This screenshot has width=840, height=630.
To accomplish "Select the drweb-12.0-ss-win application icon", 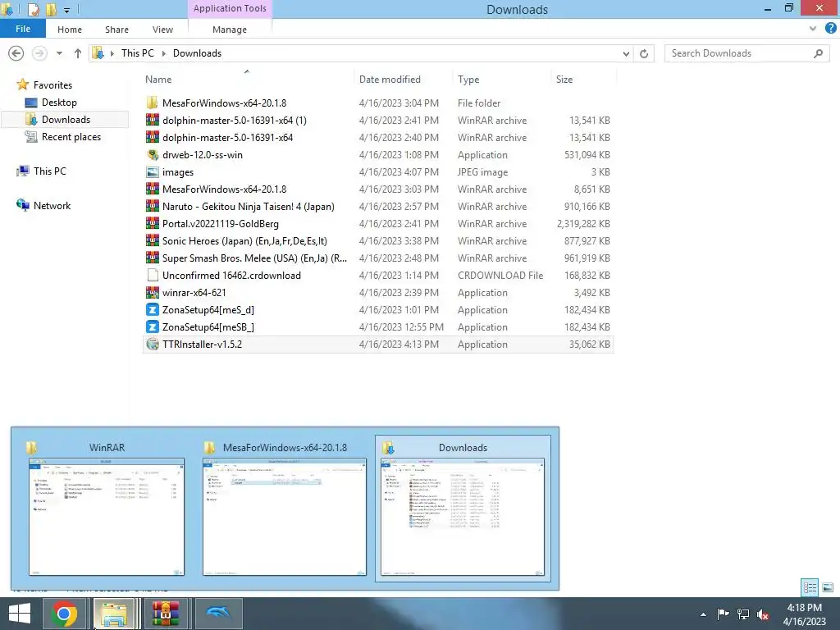I will (x=153, y=155).
